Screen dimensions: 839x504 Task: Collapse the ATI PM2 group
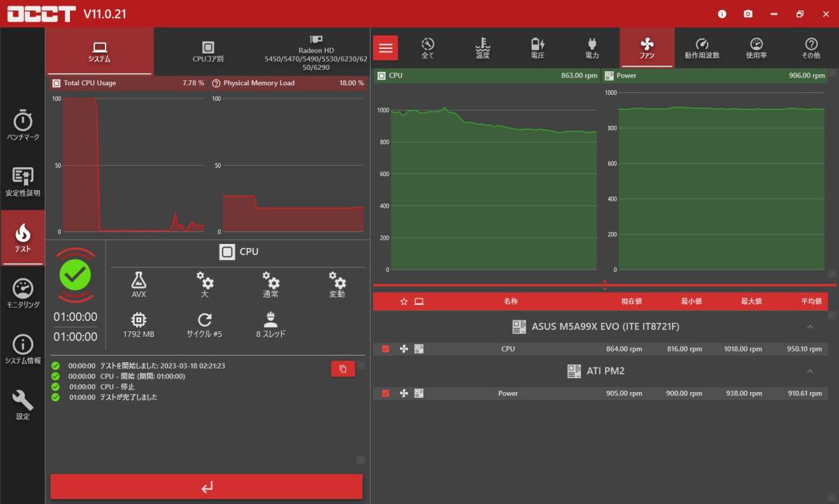point(810,371)
